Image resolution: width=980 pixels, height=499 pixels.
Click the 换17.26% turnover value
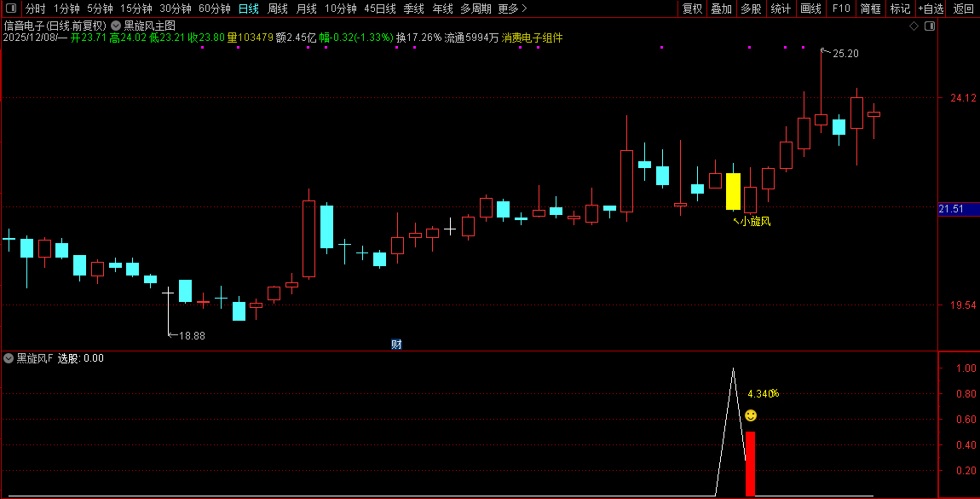[x=418, y=38]
